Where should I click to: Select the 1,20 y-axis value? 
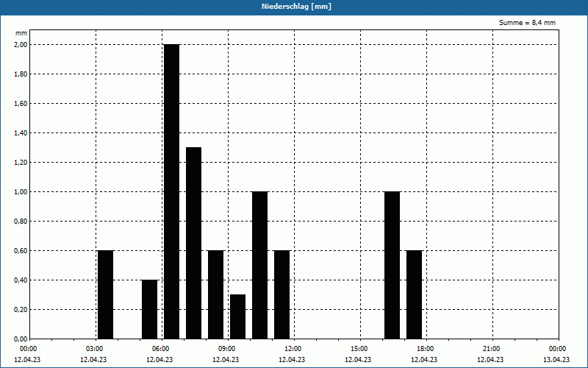[x=21, y=162]
